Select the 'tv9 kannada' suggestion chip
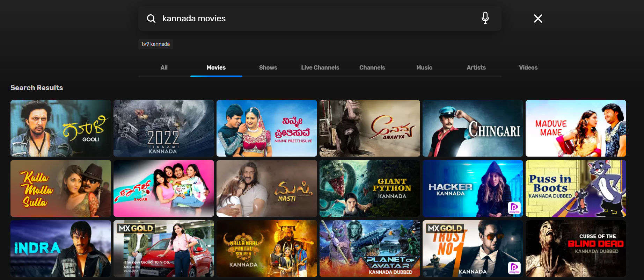644x280 pixels. pyautogui.click(x=156, y=44)
